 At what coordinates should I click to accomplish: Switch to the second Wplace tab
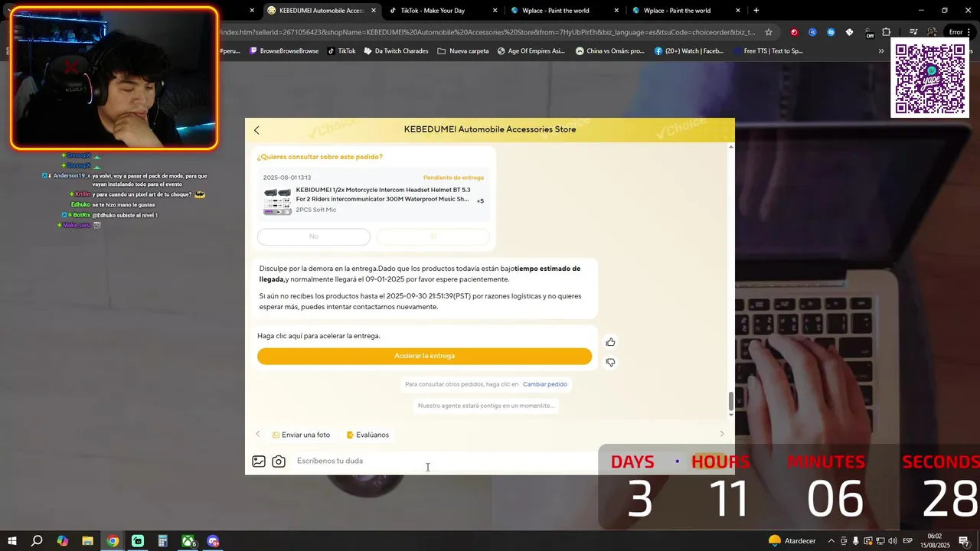tap(677, 11)
